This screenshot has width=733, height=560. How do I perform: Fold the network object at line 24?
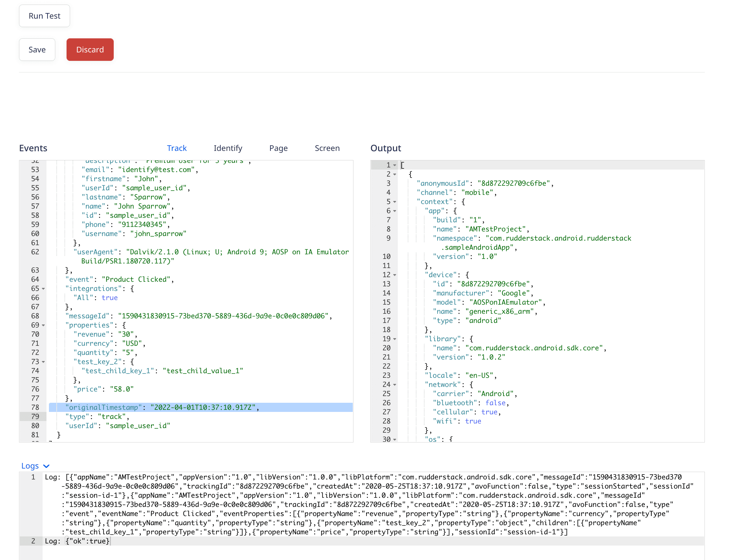coord(395,385)
